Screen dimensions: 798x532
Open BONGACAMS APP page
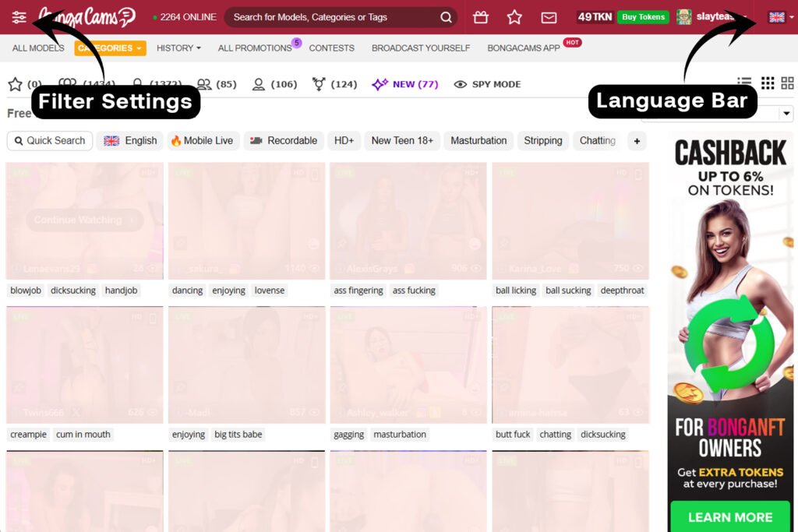click(524, 48)
